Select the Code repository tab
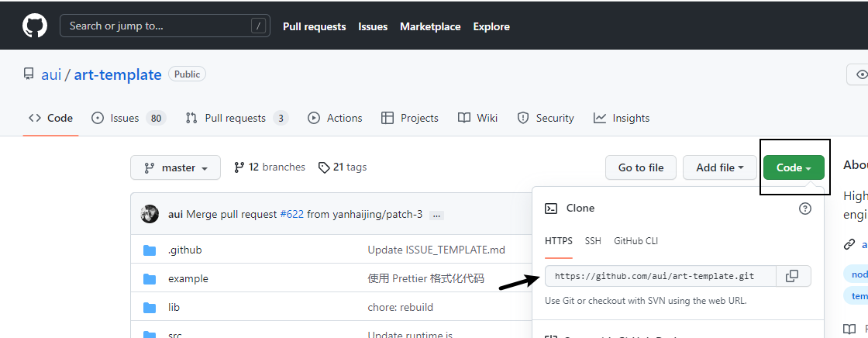868x338 pixels. click(x=51, y=118)
